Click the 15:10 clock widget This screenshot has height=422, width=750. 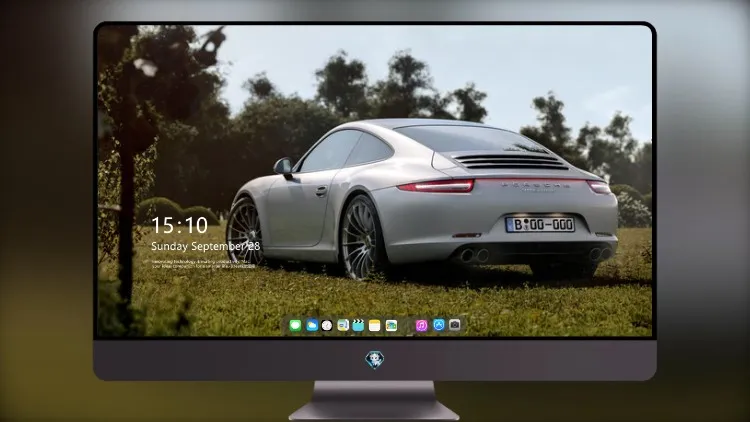179,225
